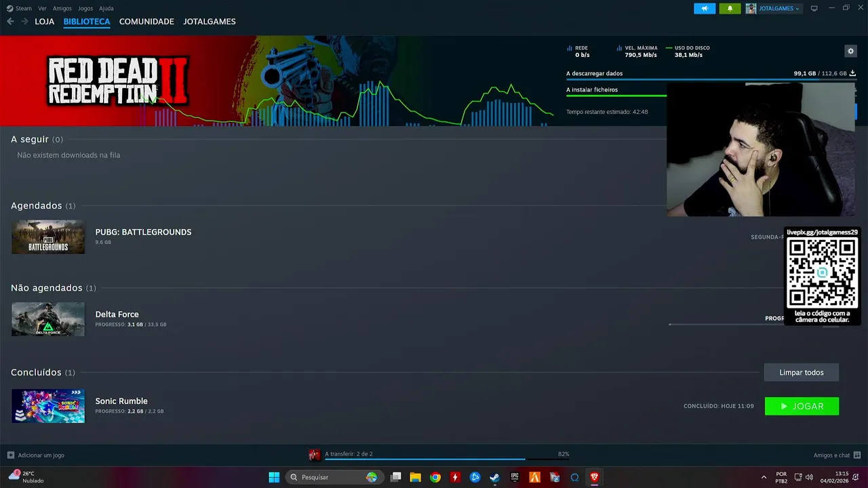Switch to the COMUNIDADE tab
The height and width of the screenshot is (488, 868).
146,22
